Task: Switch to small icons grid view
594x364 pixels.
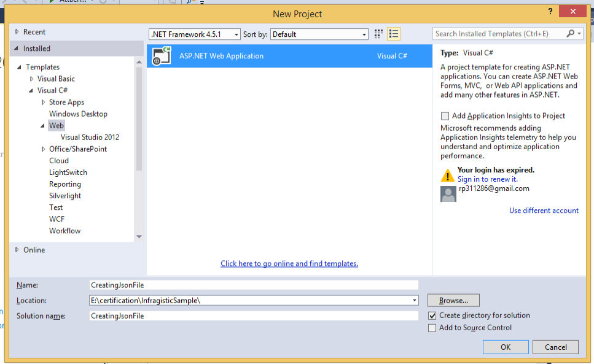Action: click(378, 34)
